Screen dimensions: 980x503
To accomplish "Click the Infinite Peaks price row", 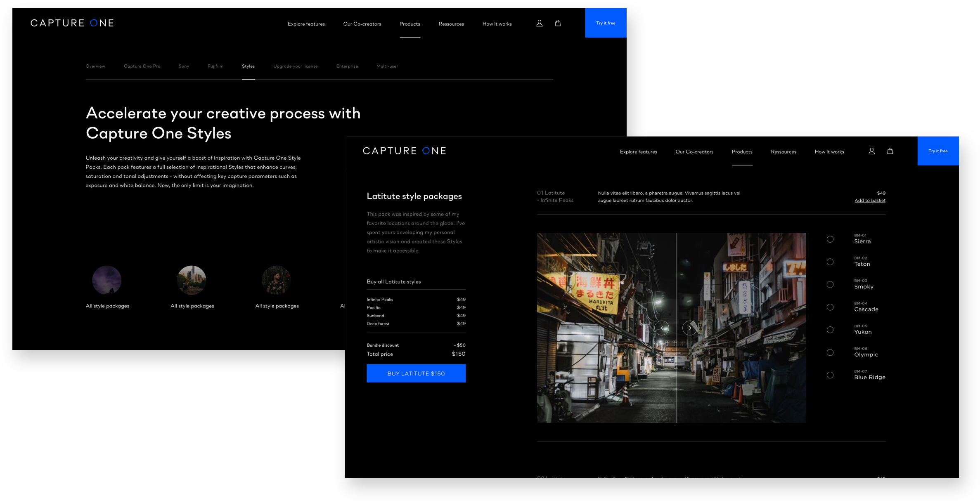I will point(416,300).
